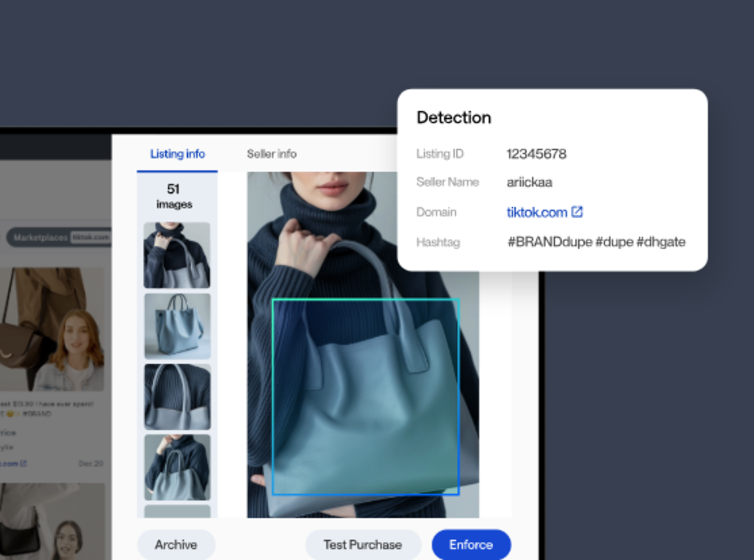The image size is (754, 560).
Task: Click the Listing ID value 12345678
Action: point(536,154)
